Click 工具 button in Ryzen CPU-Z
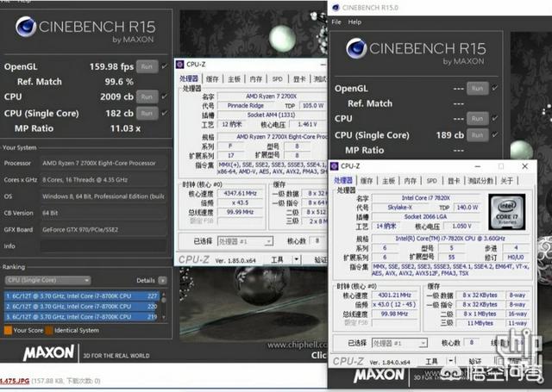Screen dimensions: 552x392 coord(277,260)
